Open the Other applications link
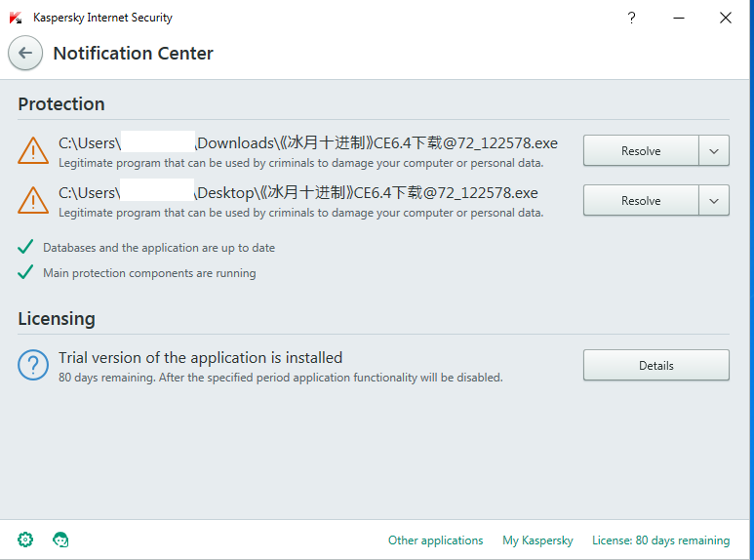 pyautogui.click(x=436, y=540)
